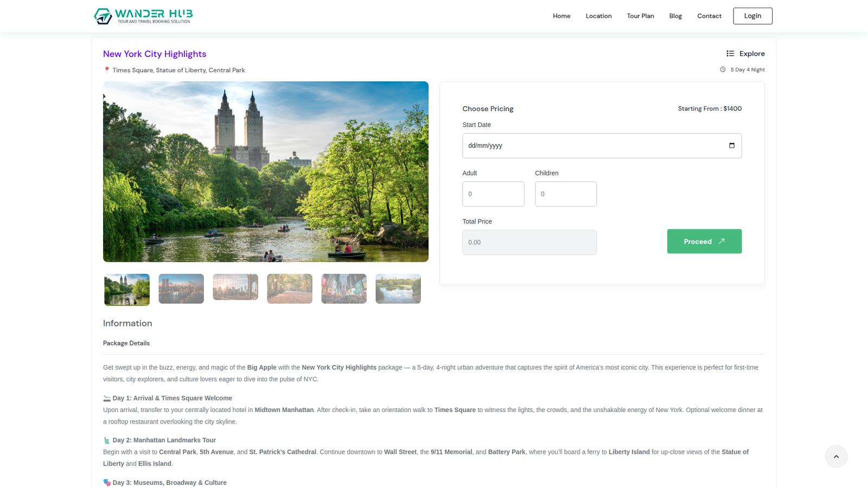Click the Children count input

565,194
